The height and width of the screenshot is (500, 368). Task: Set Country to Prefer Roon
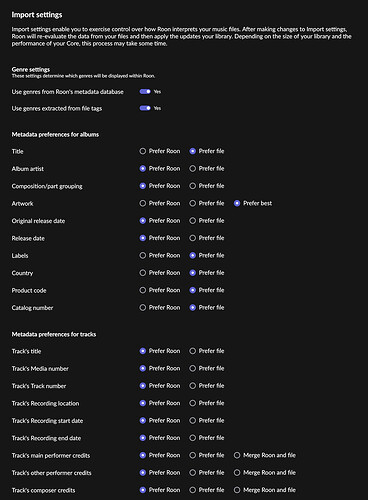tap(143, 273)
